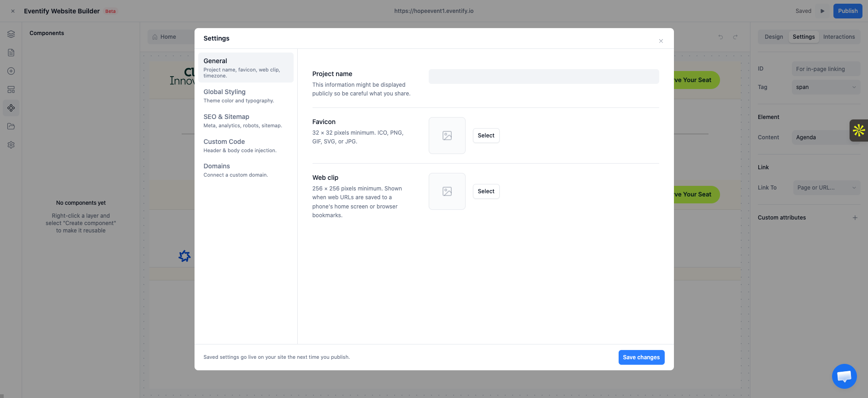Expand the Link To dropdown
The height and width of the screenshot is (398, 868).
826,188
